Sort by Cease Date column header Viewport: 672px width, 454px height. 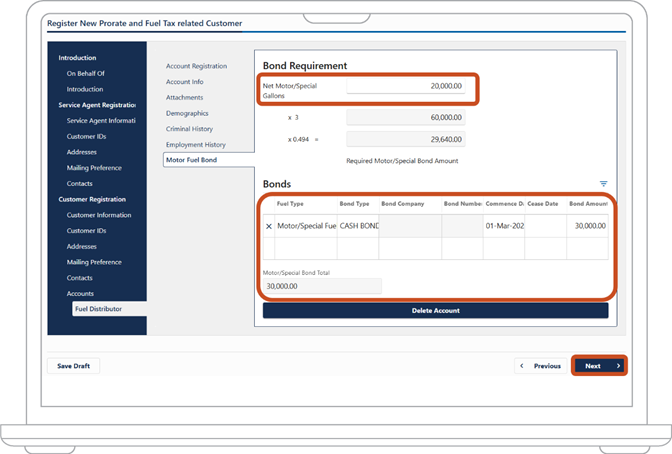click(x=545, y=204)
